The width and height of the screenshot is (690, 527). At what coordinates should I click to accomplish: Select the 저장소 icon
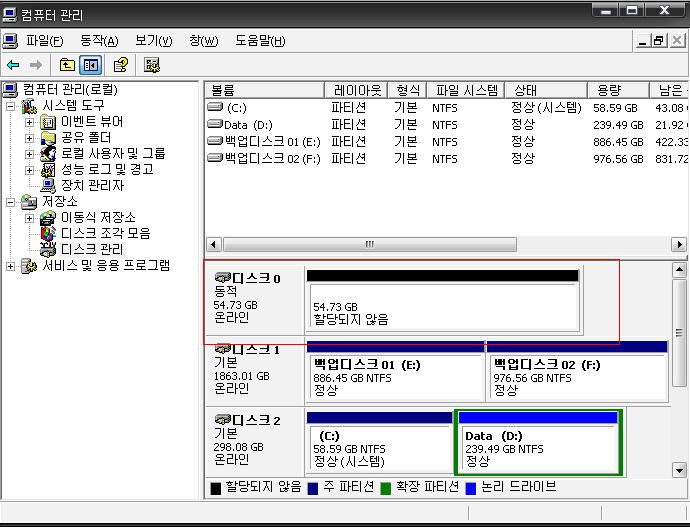tap(29, 202)
